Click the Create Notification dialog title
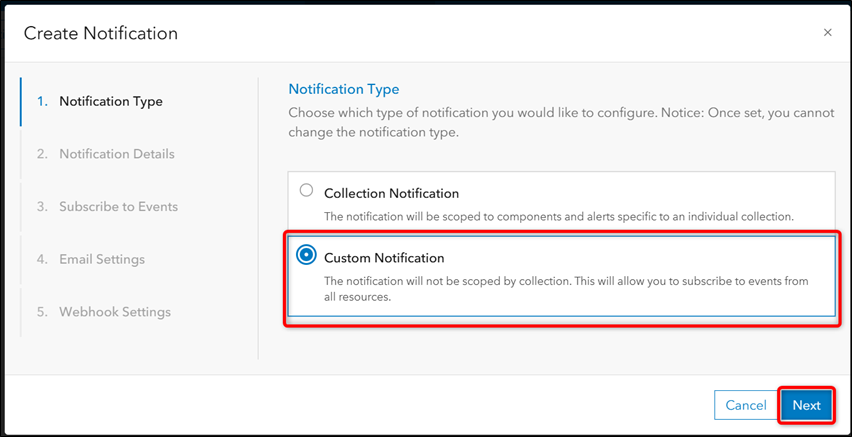The height and width of the screenshot is (437, 852). [x=101, y=33]
